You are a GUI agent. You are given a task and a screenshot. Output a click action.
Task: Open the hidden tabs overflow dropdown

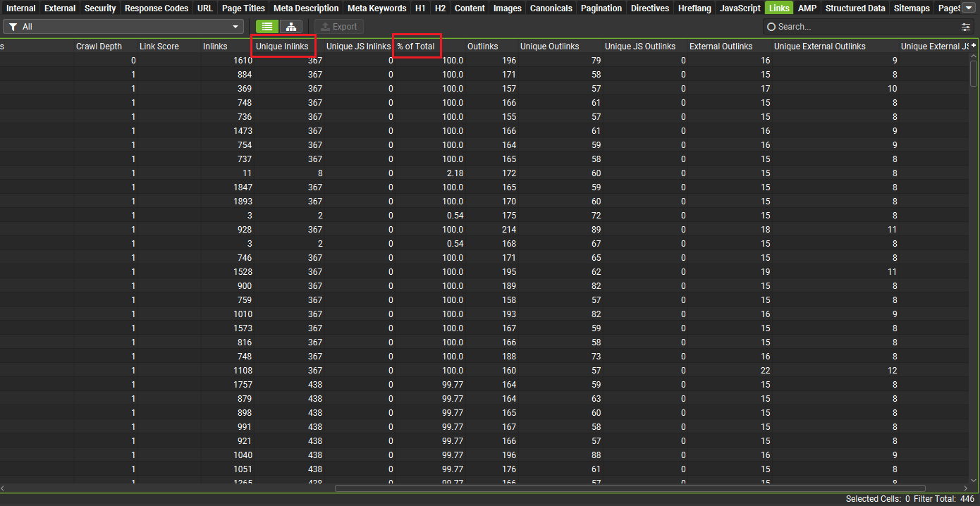click(968, 8)
